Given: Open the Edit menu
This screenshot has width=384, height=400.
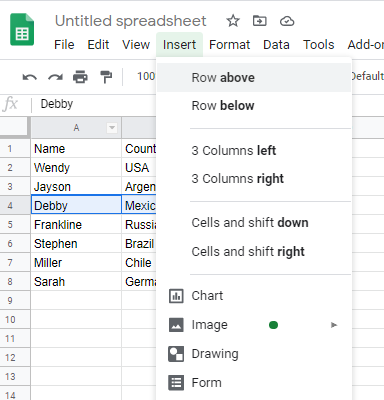Looking at the screenshot, I should point(98,45).
